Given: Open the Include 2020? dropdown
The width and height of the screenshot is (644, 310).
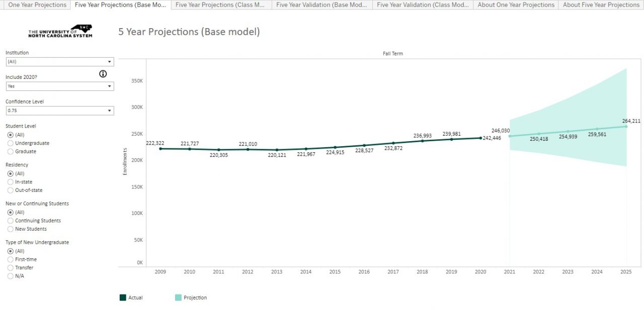Looking at the screenshot, I should [110, 86].
